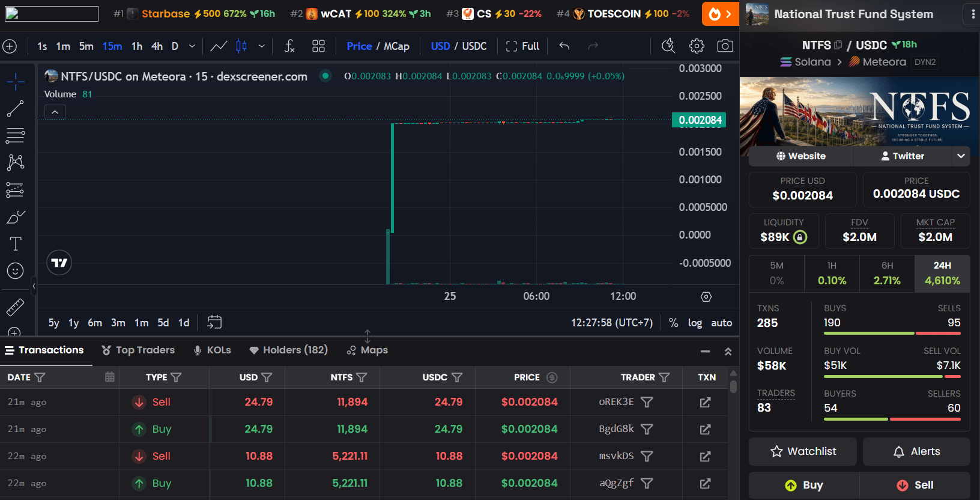Copy the NTFS token address
980x500 pixels.
(838, 45)
